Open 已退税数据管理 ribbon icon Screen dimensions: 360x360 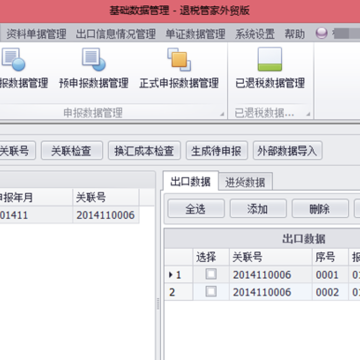point(270,68)
